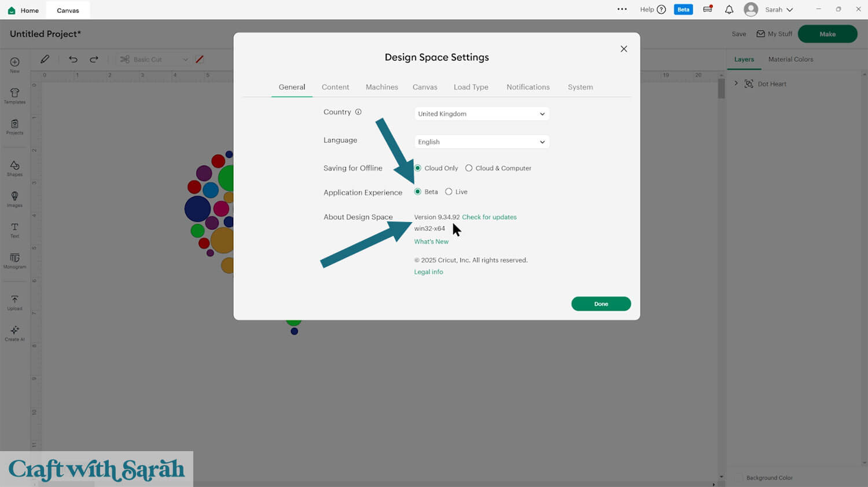Open the Country dropdown

pyautogui.click(x=481, y=114)
